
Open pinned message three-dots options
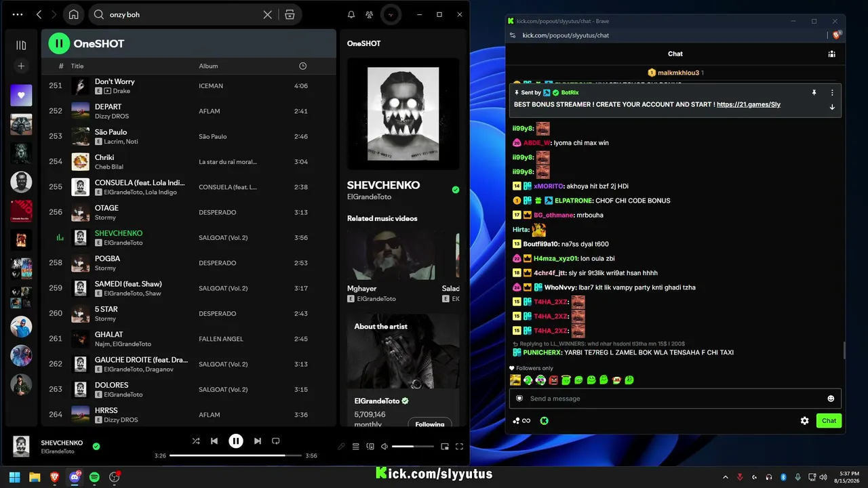[x=832, y=92]
